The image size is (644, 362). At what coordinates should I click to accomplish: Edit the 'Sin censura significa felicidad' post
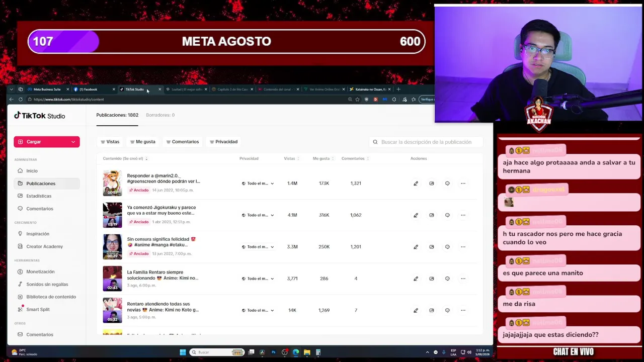click(x=416, y=247)
